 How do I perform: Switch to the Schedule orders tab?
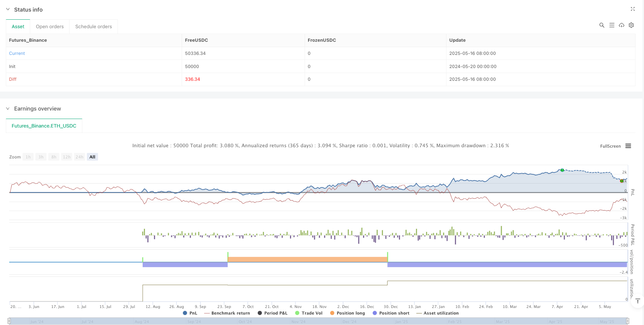click(x=94, y=27)
